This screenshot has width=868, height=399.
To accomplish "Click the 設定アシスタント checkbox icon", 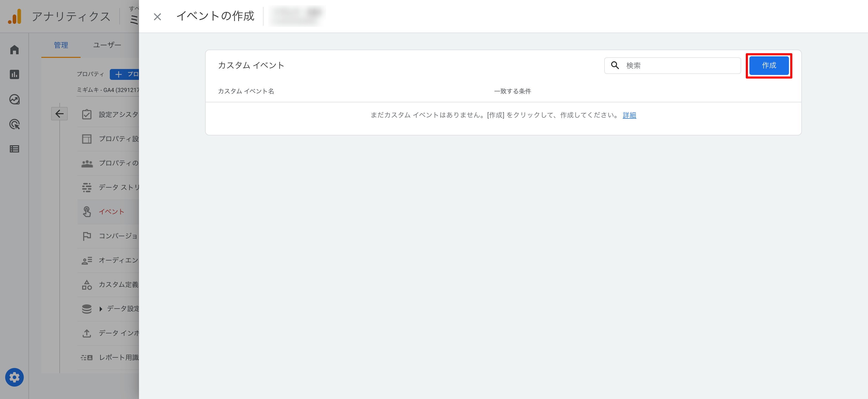I will pos(87,114).
